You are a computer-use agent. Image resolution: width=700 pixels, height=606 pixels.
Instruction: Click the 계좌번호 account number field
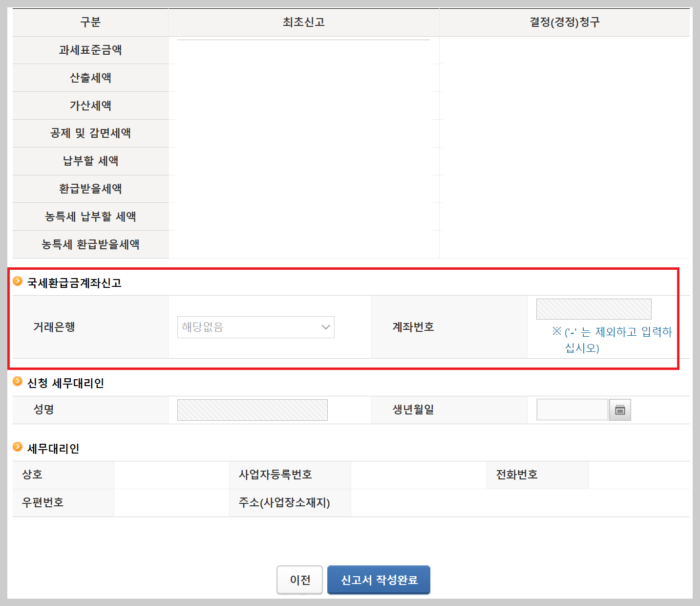point(594,309)
